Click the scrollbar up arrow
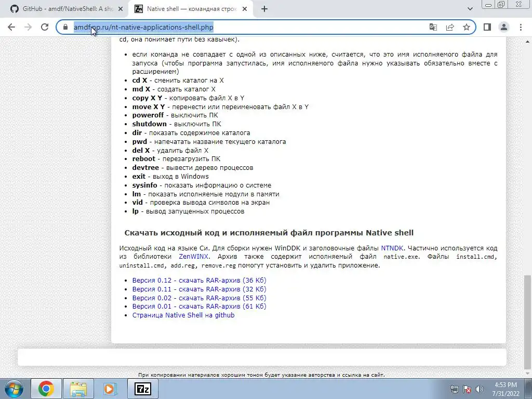The height and width of the screenshot is (399, 532). (x=527, y=42)
